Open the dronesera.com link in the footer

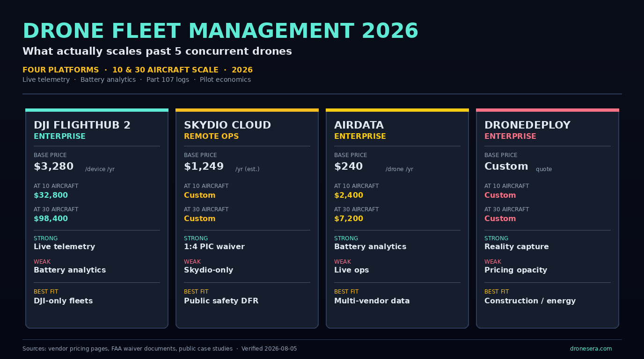click(591, 349)
